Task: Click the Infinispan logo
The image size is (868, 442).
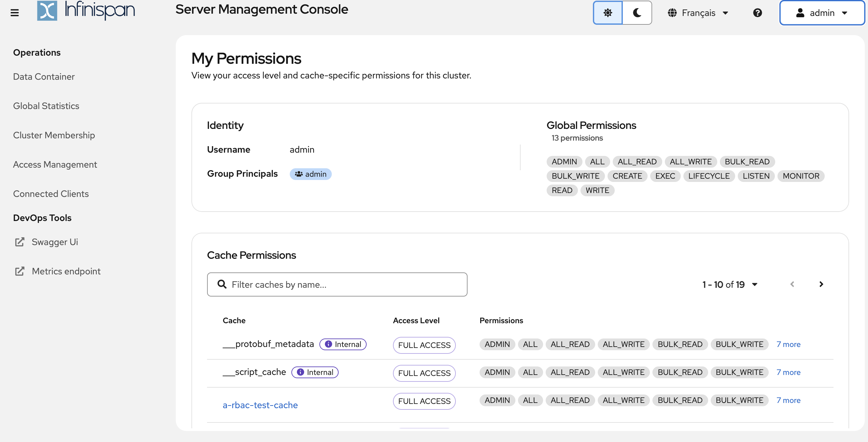Action: pos(86,10)
